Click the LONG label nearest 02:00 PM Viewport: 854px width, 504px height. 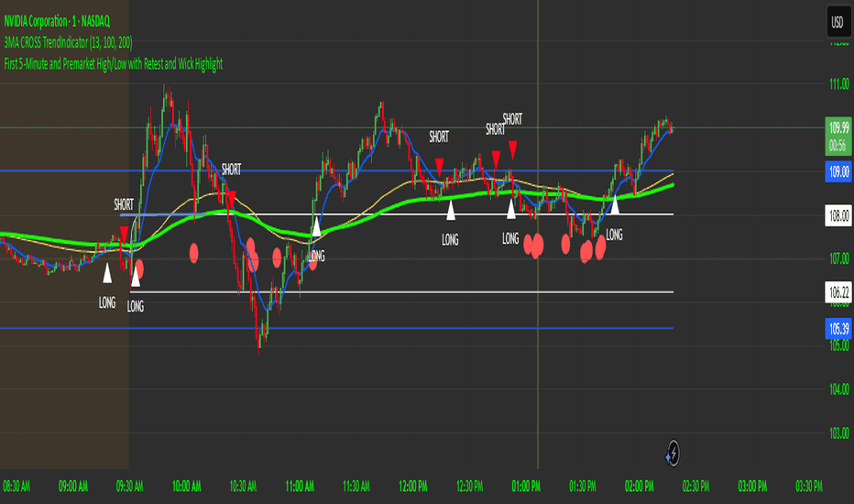click(614, 235)
